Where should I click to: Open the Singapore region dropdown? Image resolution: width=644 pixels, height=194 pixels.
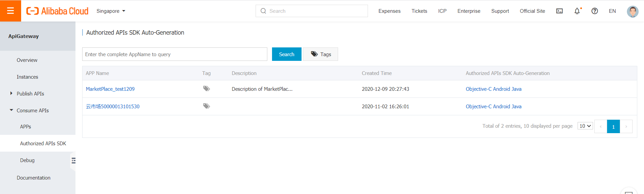point(111,11)
